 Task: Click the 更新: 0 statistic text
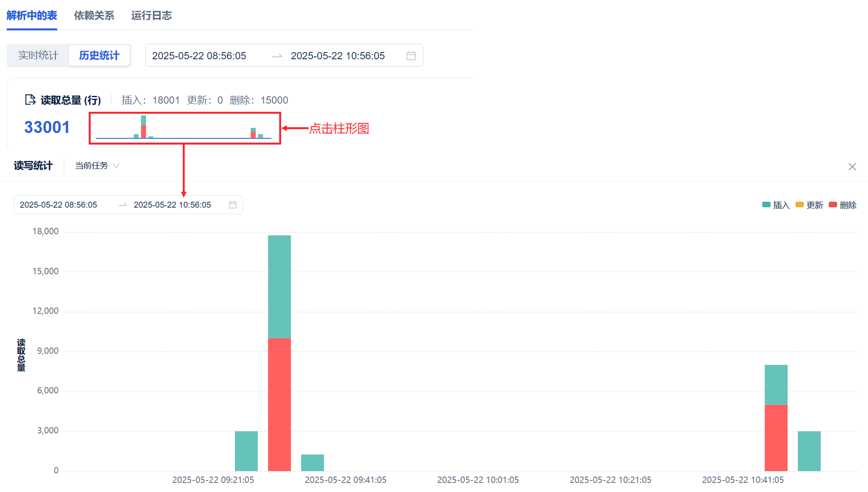pyautogui.click(x=205, y=100)
